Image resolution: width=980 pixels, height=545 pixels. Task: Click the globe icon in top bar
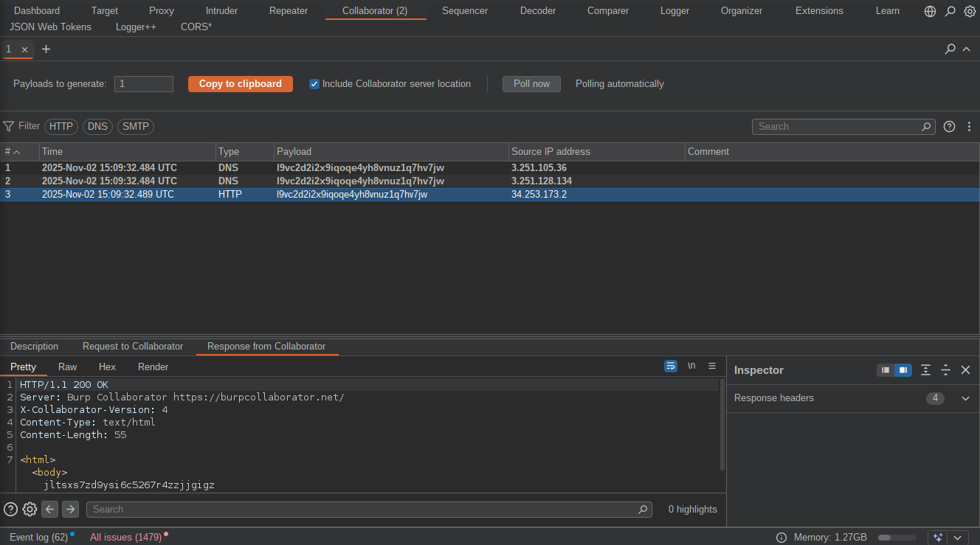click(930, 11)
